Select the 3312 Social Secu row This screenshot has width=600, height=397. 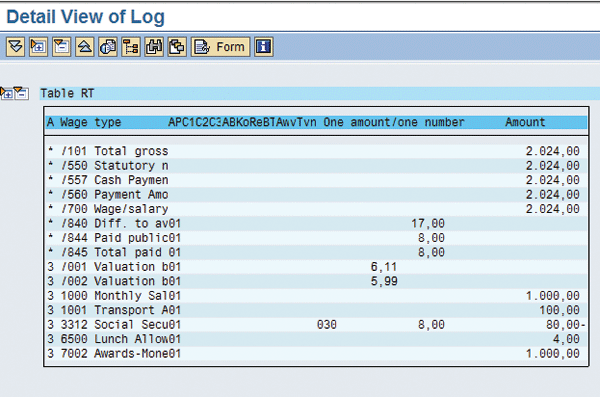pyautogui.click(x=316, y=325)
